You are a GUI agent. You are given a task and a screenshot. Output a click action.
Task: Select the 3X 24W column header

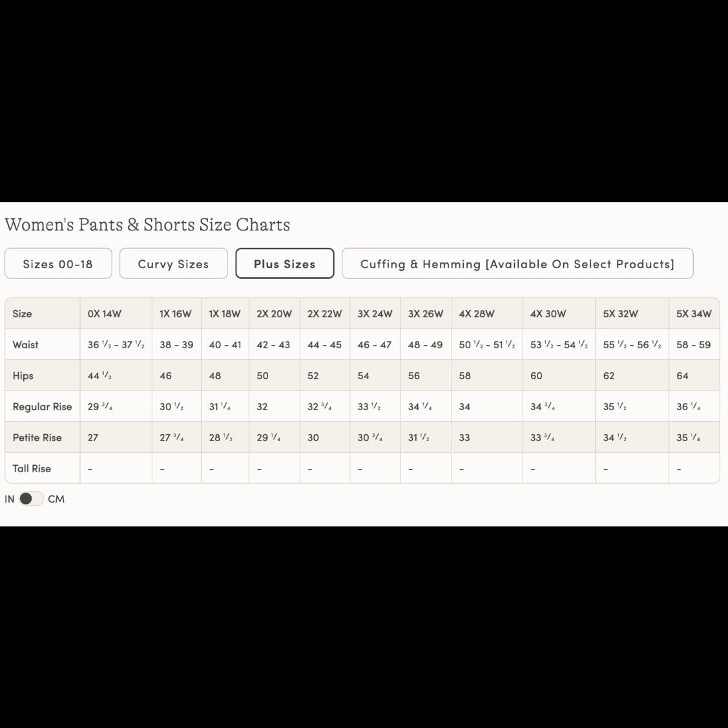(375, 314)
